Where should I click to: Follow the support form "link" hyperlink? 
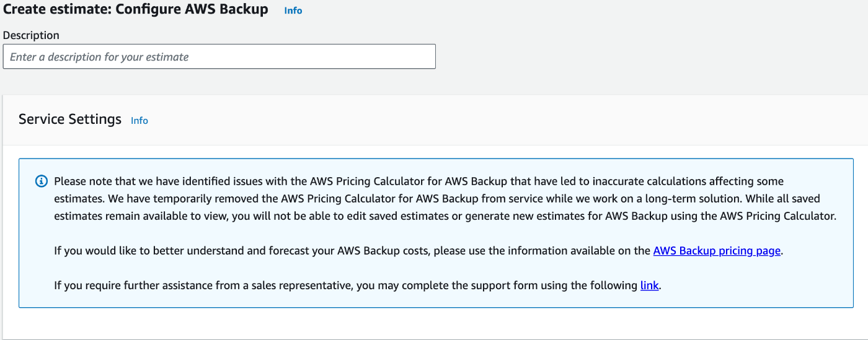(649, 286)
